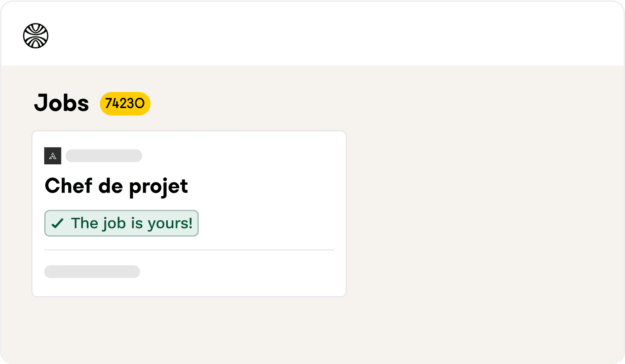Open the Chef de projet job title

pyautogui.click(x=116, y=186)
